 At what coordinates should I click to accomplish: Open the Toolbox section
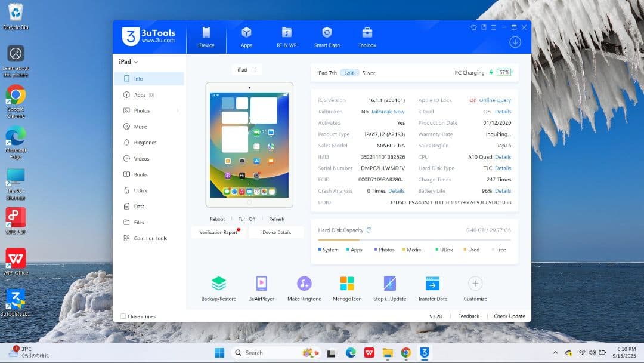point(367,36)
